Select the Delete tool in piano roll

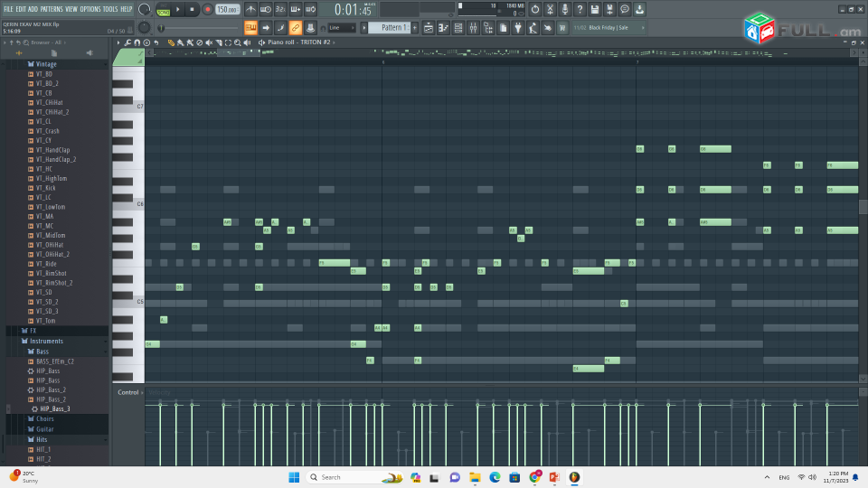click(199, 42)
